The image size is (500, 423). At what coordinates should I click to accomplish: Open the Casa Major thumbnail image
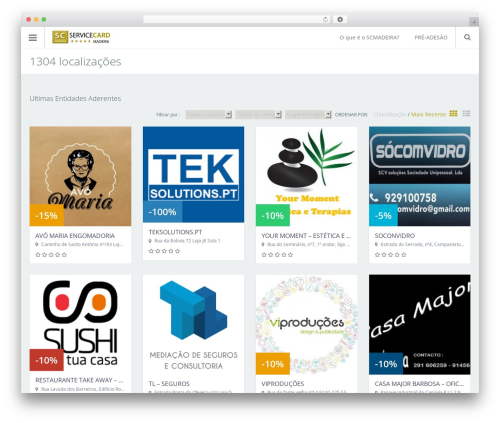pos(420,324)
